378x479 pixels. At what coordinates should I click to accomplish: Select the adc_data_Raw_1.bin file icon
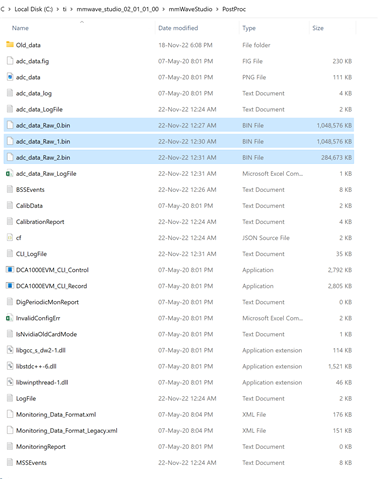[x=10, y=141]
